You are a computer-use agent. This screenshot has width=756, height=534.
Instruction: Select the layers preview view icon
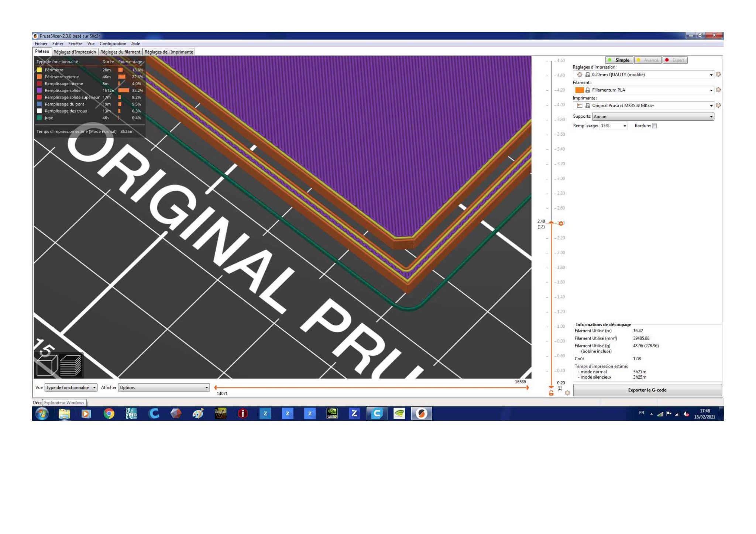click(71, 365)
